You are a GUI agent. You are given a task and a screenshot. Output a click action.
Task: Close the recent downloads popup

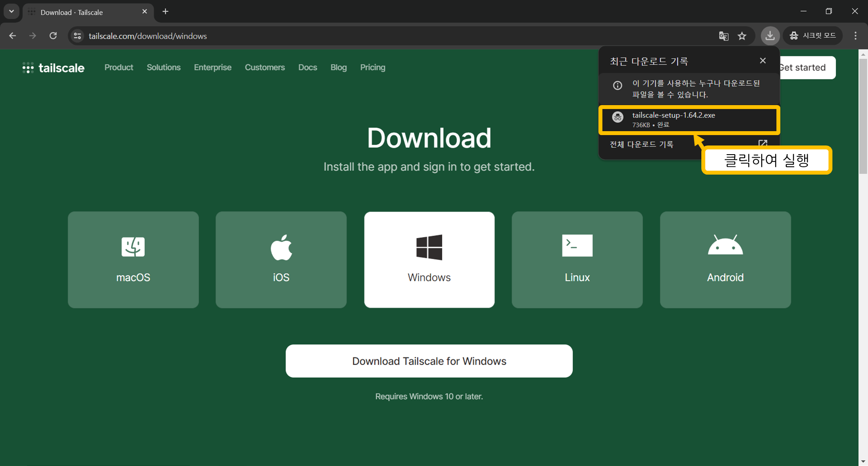(763, 61)
